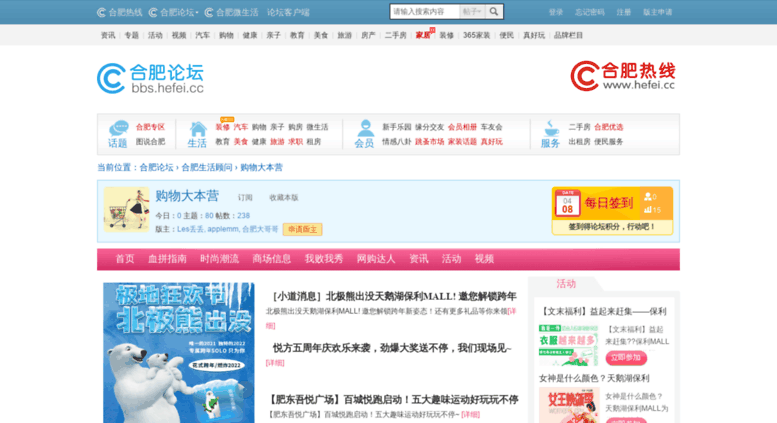Open 求职 link under 生活
The width and height of the screenshot is (777, 423).
click(295, 142)
